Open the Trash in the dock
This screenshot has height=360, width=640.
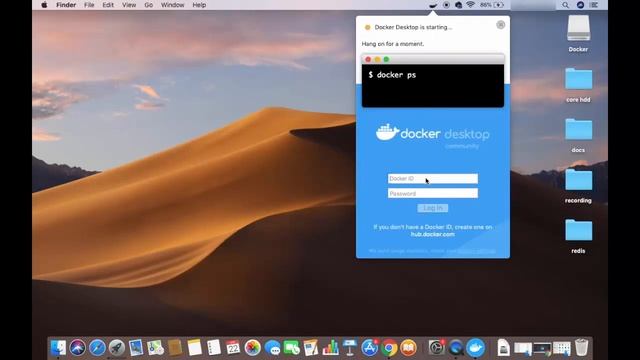[x=582, y=348]
